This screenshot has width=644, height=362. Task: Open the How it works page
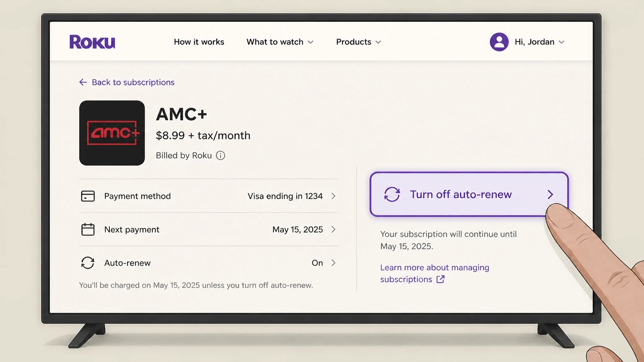point(199,42)
